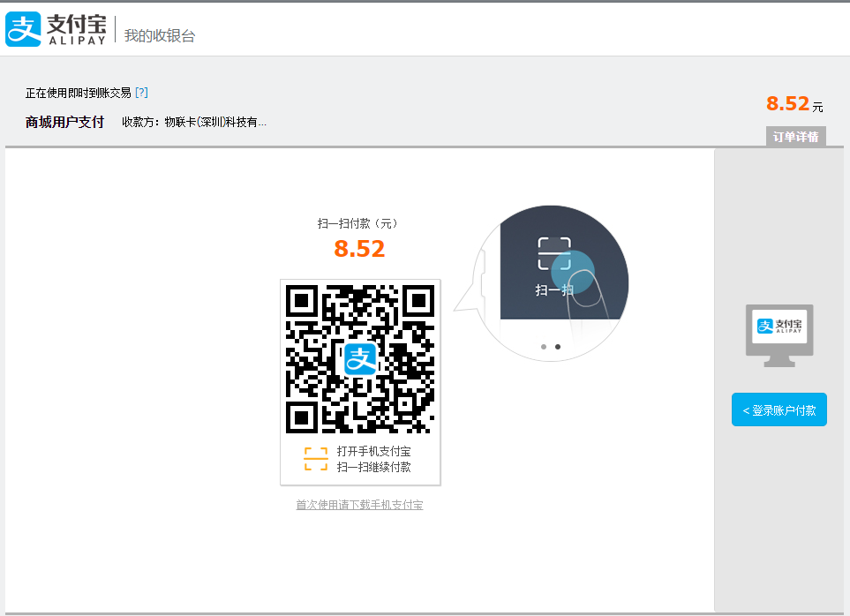Select the first carousel dot
The width and height of the screenshot is (850, 616).
(x=543, y=347)
